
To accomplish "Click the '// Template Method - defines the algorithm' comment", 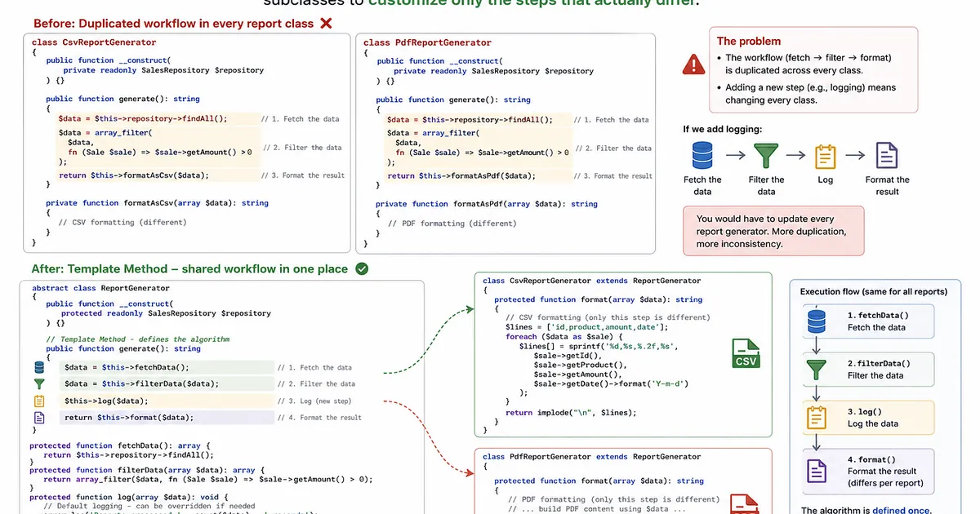I will coord(138,339).
